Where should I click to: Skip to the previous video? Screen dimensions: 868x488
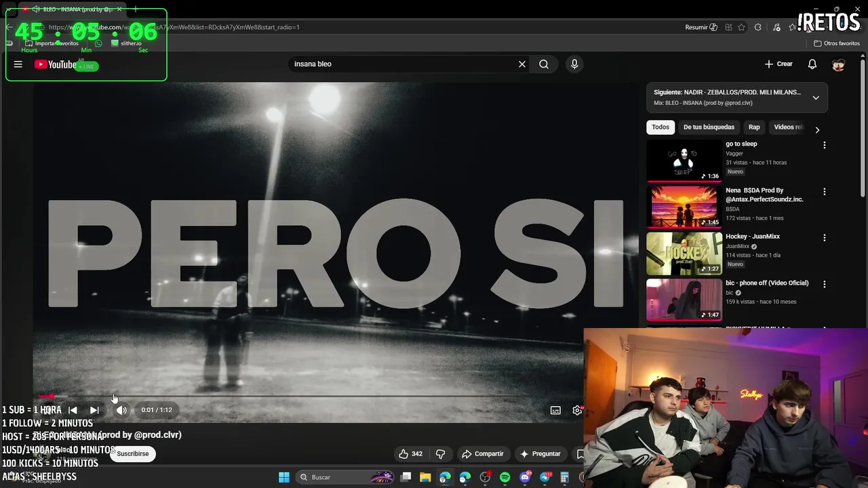(x=73, y=410)
